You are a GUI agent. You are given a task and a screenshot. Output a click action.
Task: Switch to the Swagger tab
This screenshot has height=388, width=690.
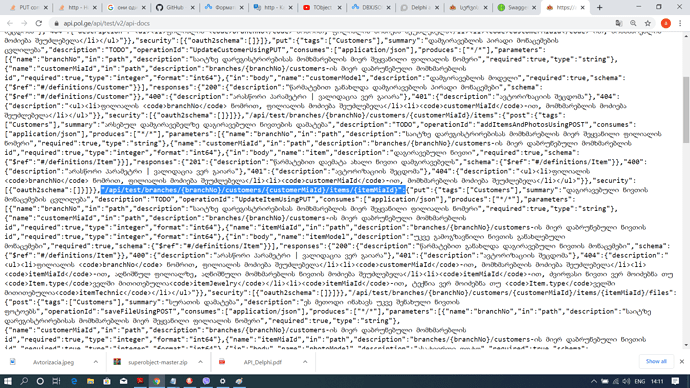(516, 7)
